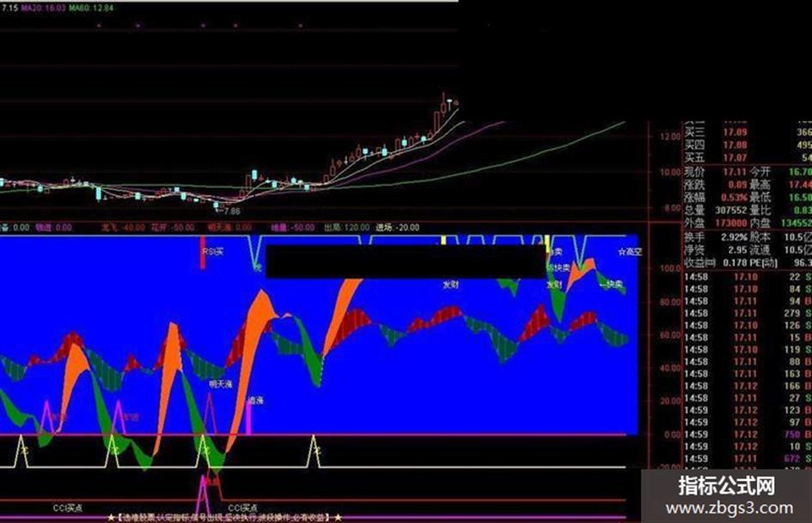812x523 pixels.
Task: Click the 换手 2.92% turnover value
Action: pos(716,237)
